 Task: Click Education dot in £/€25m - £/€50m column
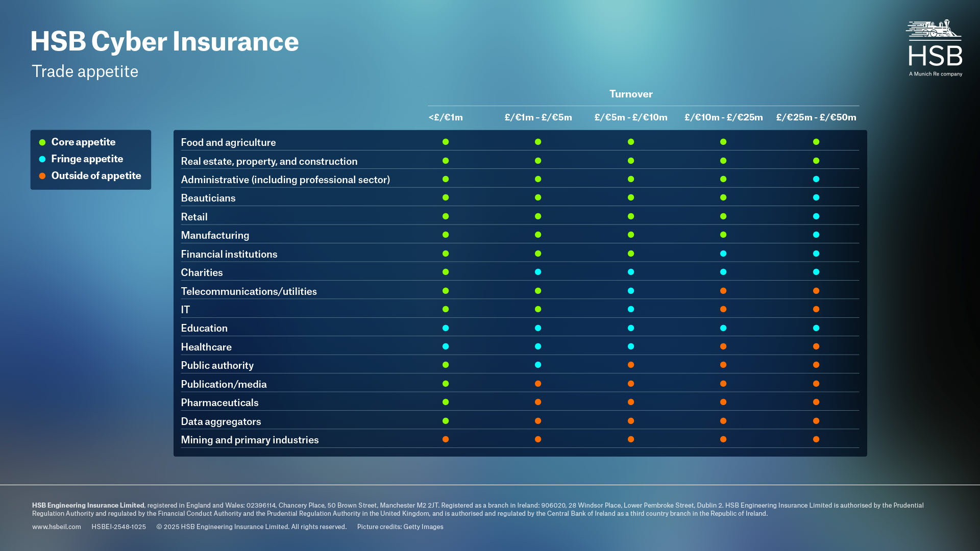pyautogui.click(x=816, y=328)
